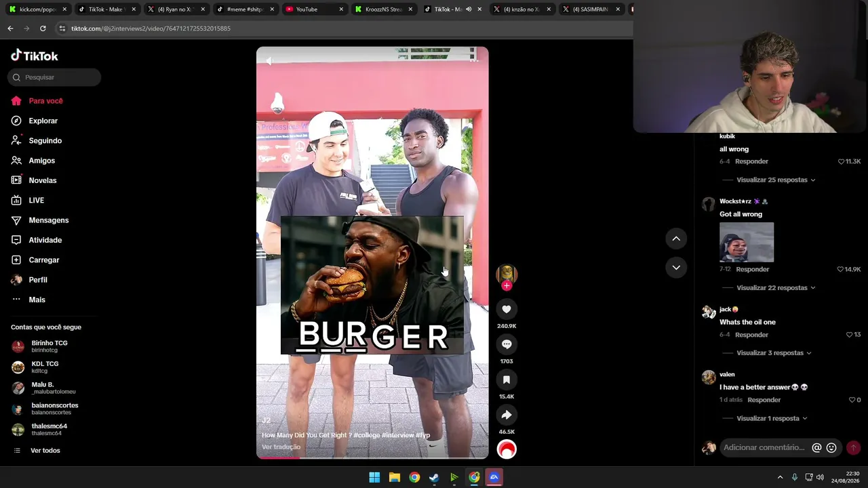Click the Pesquisar search field
868x488 pixels.
pos(54,77)
